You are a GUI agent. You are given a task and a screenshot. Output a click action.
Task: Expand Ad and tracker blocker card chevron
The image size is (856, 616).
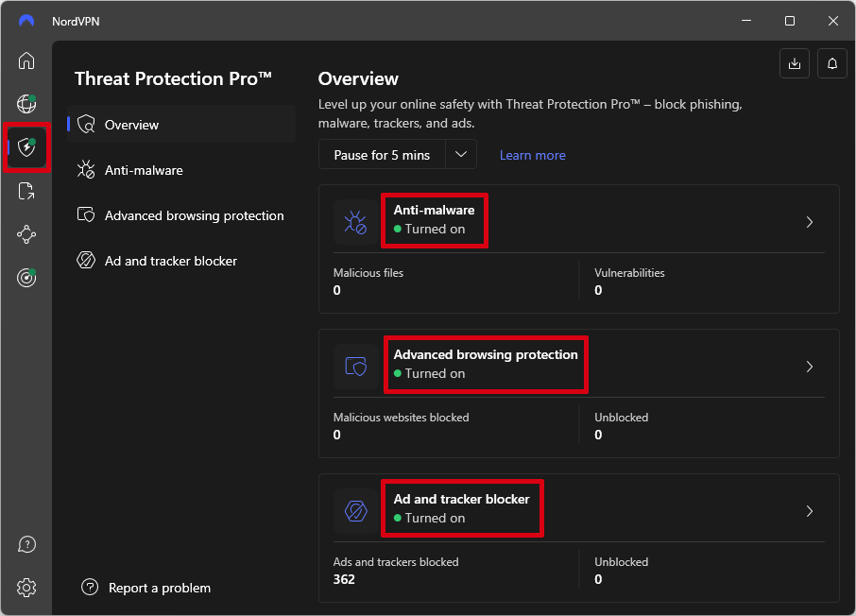pyautogui.click(x=810, y=511)
